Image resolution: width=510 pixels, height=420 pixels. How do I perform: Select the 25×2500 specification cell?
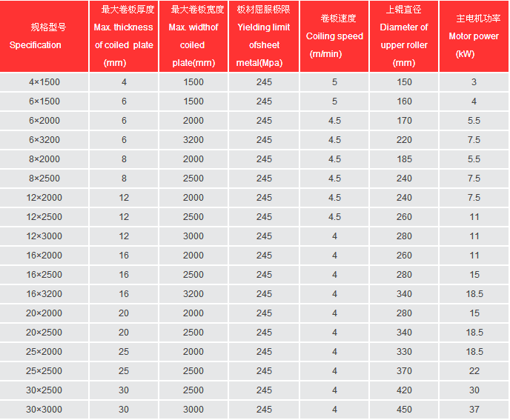coord(44,371)
